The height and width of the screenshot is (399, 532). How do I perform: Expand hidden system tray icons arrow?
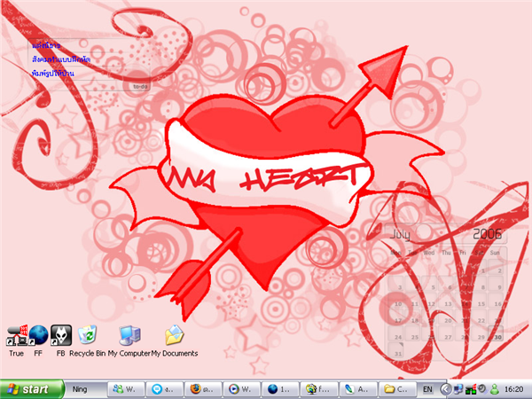(445, 389)
